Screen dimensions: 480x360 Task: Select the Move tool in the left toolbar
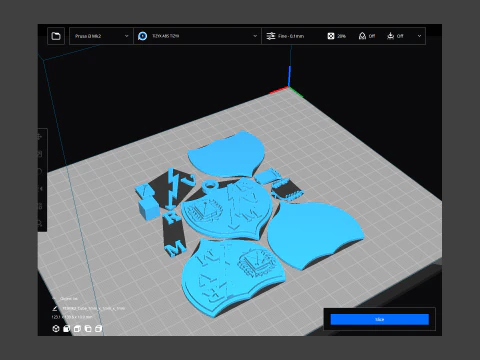[40, 137]
